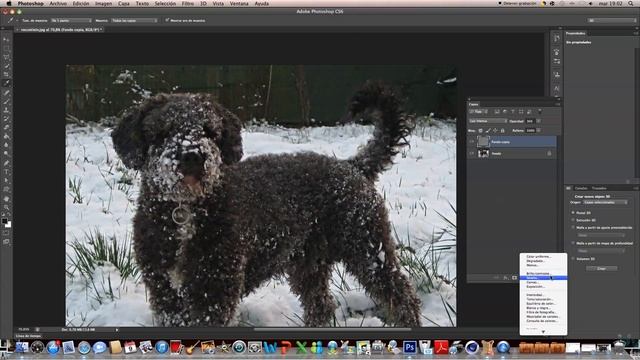Select the History Brush tool
Viewport: 640px width, 360px height.
pos(6,119)
